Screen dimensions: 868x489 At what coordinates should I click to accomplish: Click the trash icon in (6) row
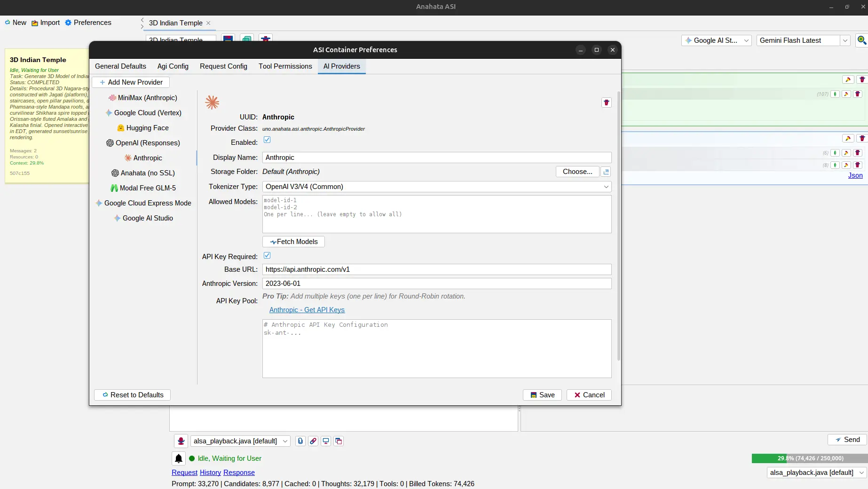[858, 153]
